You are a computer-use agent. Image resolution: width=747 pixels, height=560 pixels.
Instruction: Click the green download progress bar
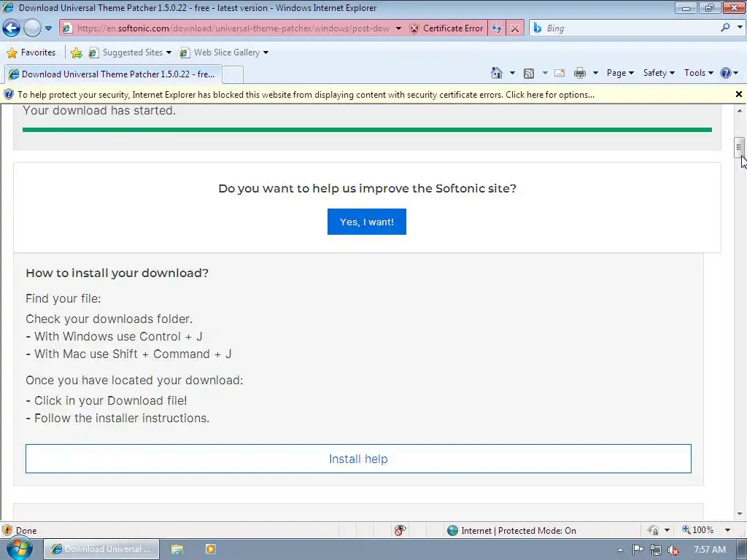(368, 130)
